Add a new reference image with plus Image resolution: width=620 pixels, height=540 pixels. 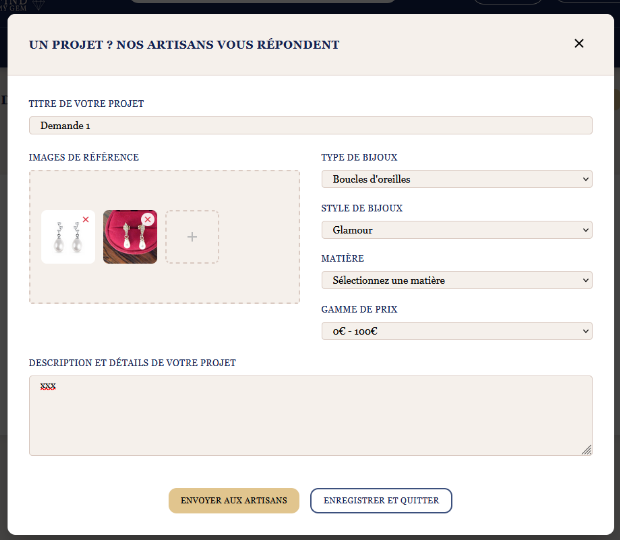[x=192, y=237]
